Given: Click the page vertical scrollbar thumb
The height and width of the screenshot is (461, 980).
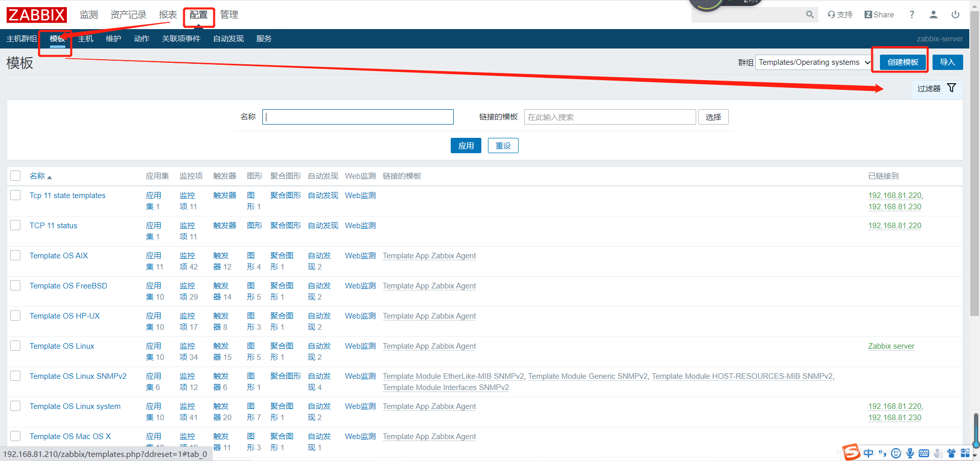Looking at the screenshot, I should point(974,163).
